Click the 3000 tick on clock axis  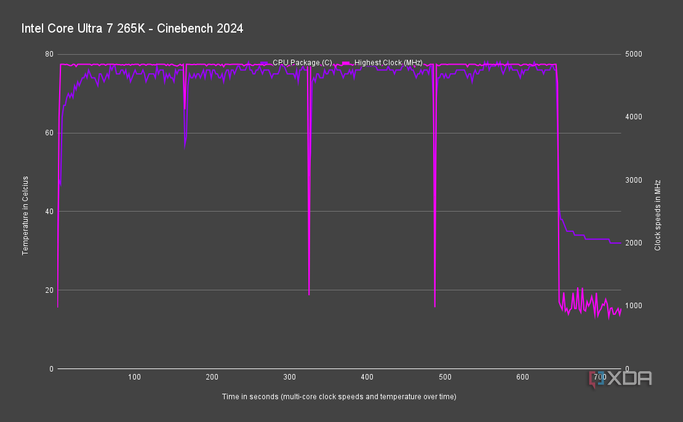coord(633,180)
